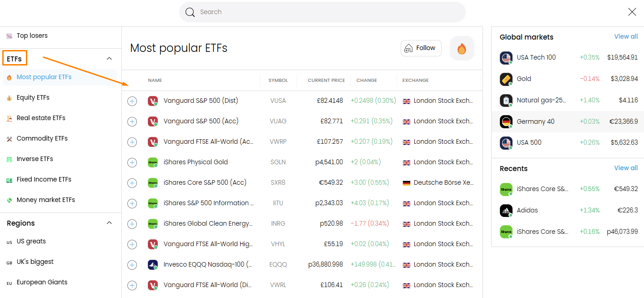Click plus icon for VHYL row
Image resolution: width=644 pixels, height=298 pixels.
coord(132,244)
